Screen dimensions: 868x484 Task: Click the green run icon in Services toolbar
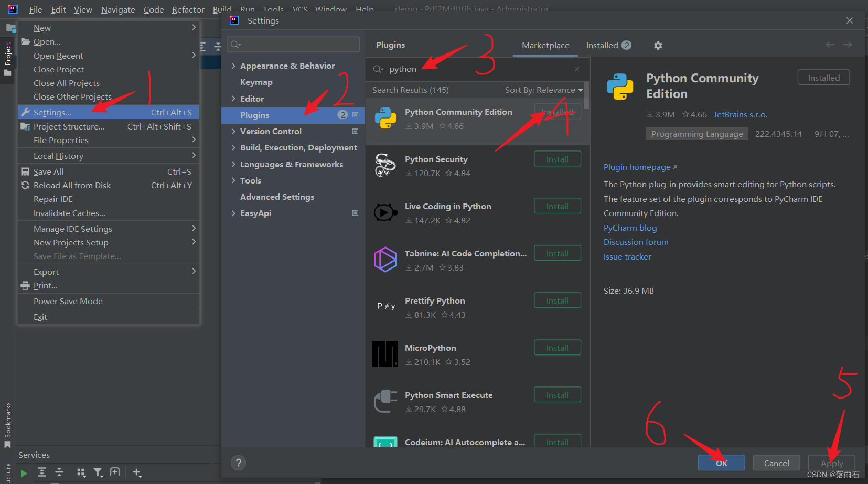(23, 472)
